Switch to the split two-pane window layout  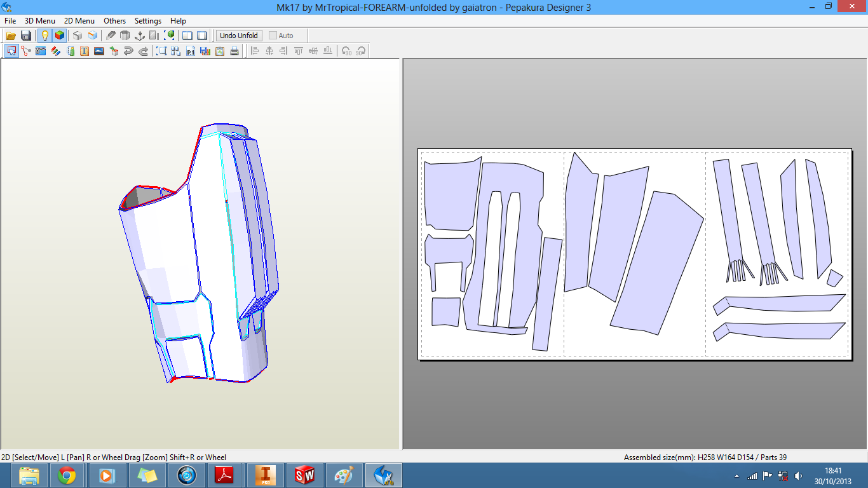187,36
